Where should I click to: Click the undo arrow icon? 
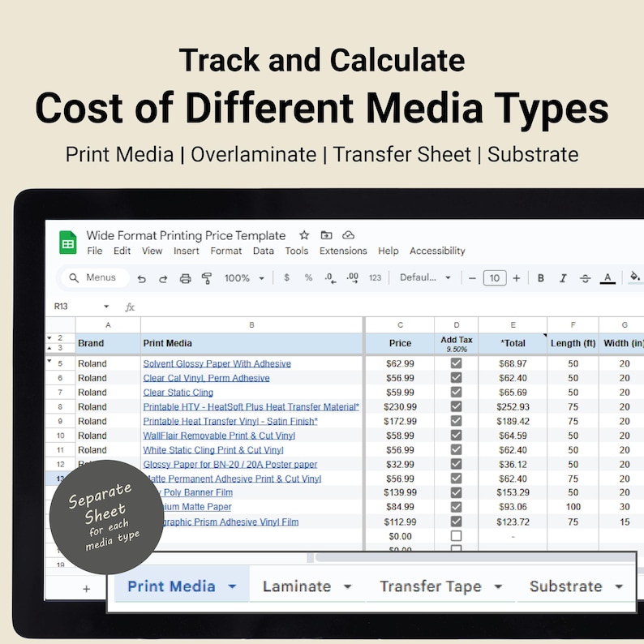click(142, 278)
